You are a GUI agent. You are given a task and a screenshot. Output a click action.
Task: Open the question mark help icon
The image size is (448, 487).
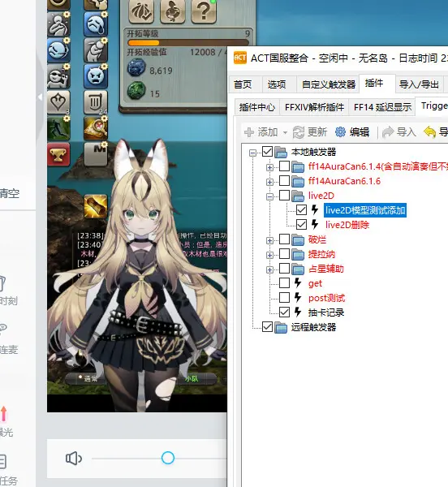204,12
